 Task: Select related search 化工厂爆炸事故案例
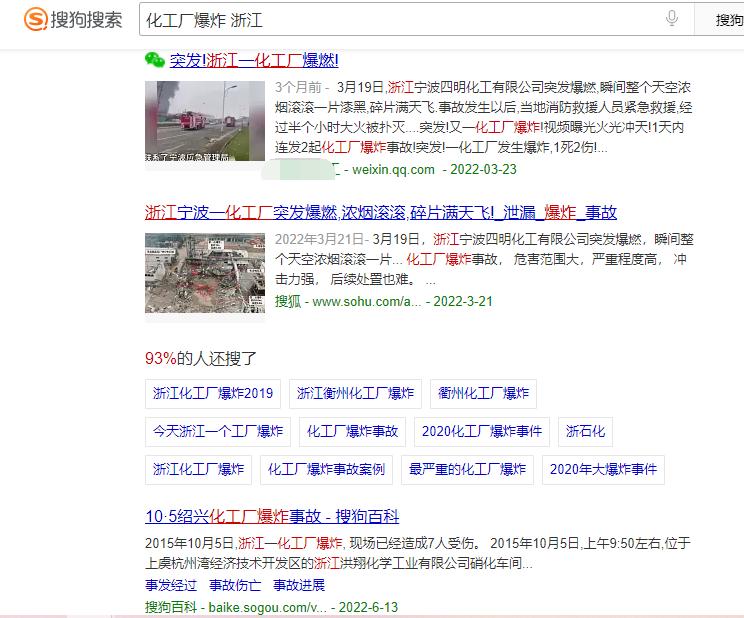(326, 469)
